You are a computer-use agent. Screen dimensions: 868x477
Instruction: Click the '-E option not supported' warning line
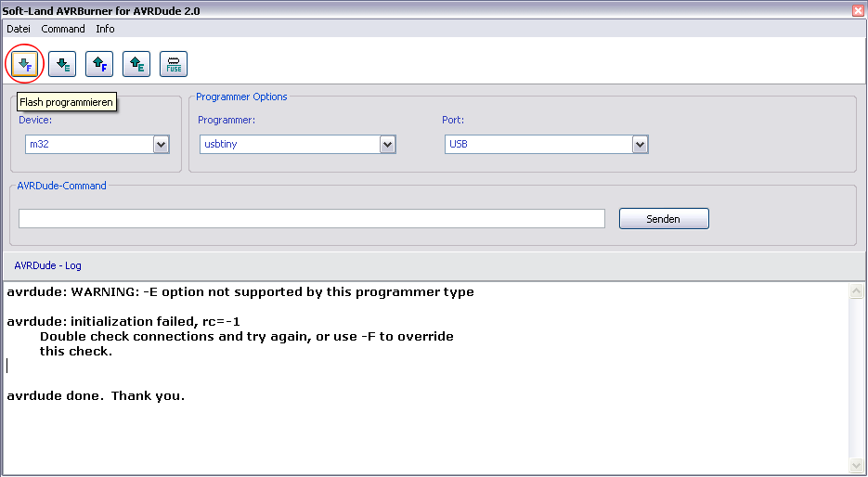click(240, 291)
